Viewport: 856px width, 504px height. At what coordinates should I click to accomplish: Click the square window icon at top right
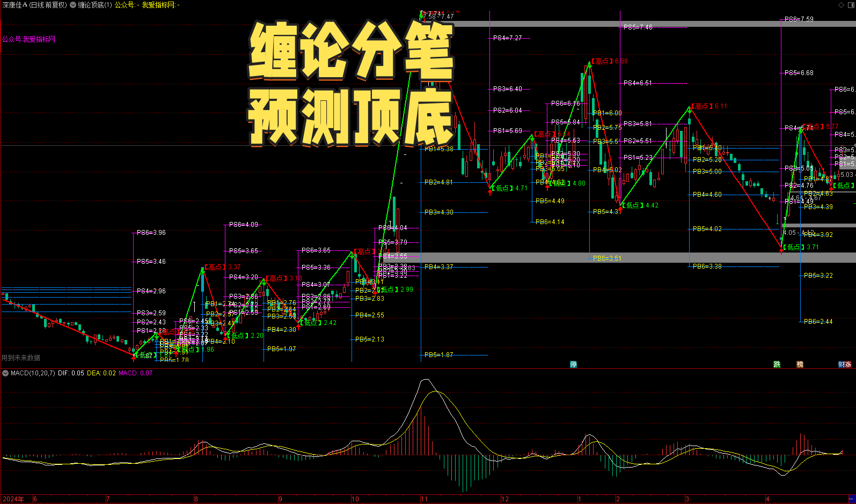point(850,5)
